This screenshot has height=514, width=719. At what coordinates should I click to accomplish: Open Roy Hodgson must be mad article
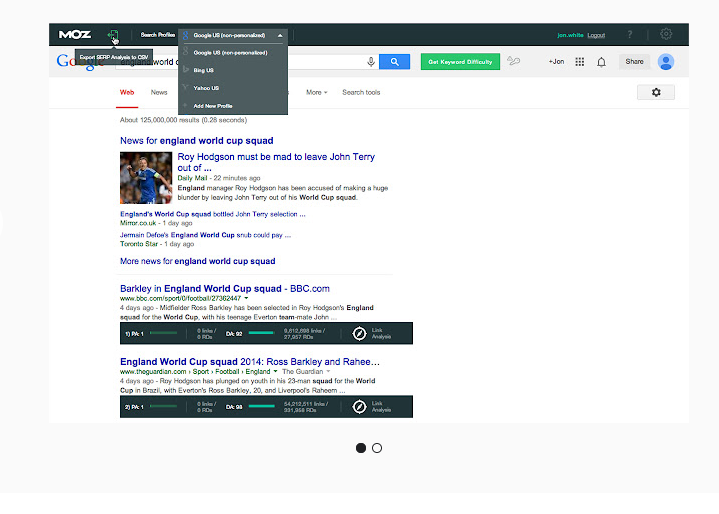[276, 162]
